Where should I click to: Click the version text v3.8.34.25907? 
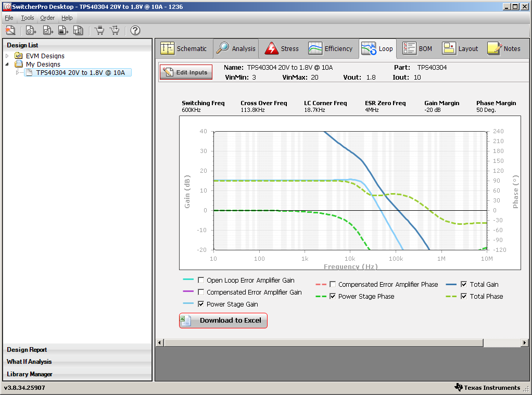pyautogui.click(x=24, y=388)
